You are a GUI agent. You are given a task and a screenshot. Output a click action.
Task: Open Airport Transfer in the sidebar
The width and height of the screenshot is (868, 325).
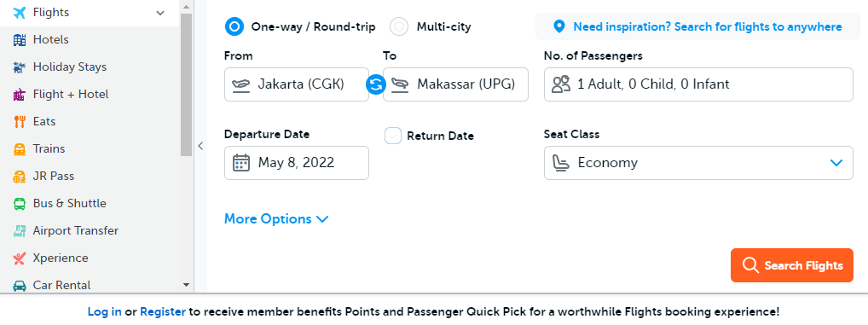[x=75, y=231]
